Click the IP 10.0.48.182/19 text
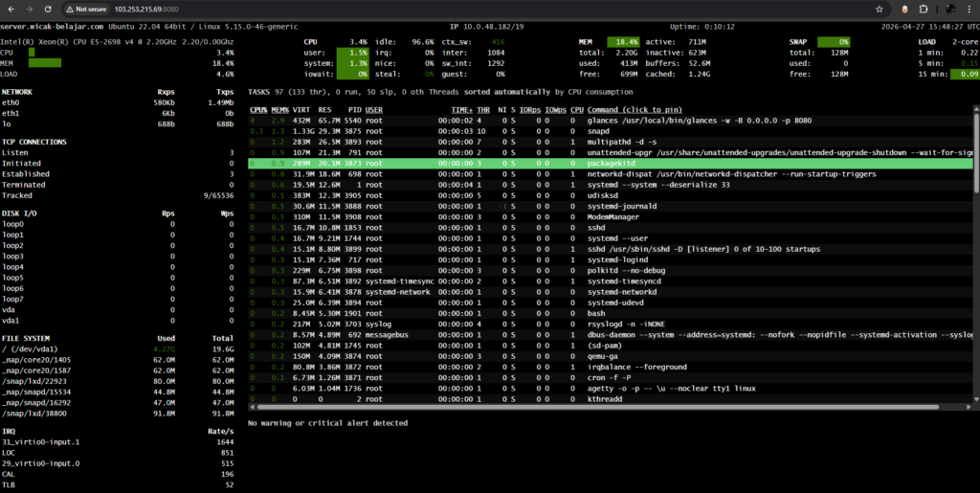The image size is (980, 493). 487,27
